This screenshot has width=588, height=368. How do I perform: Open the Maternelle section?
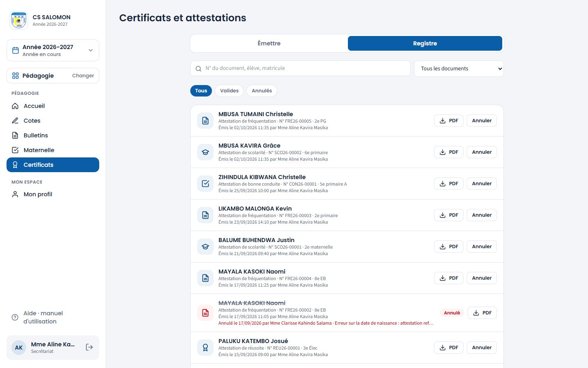tap(53, 150)
